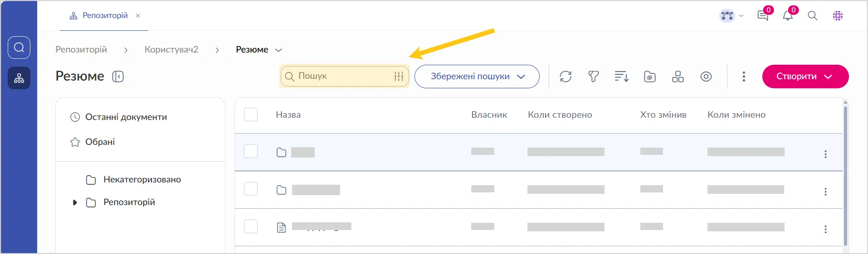This screenshot has height=254, width=868.
Task: Open the purple apps grid icon
Action: click(838, 16)
